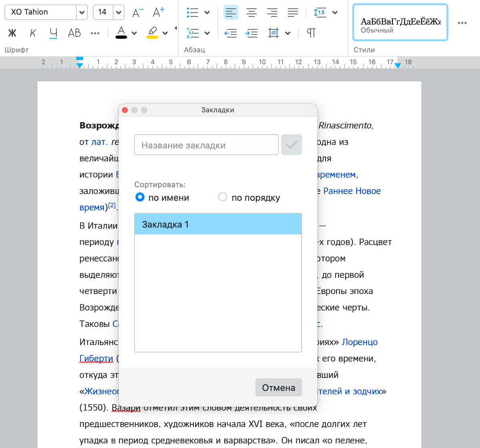This screenshot has height=448, width=480.
Task: Toggle bold formatting (Ж)
Action: click(x=12, y=33)
